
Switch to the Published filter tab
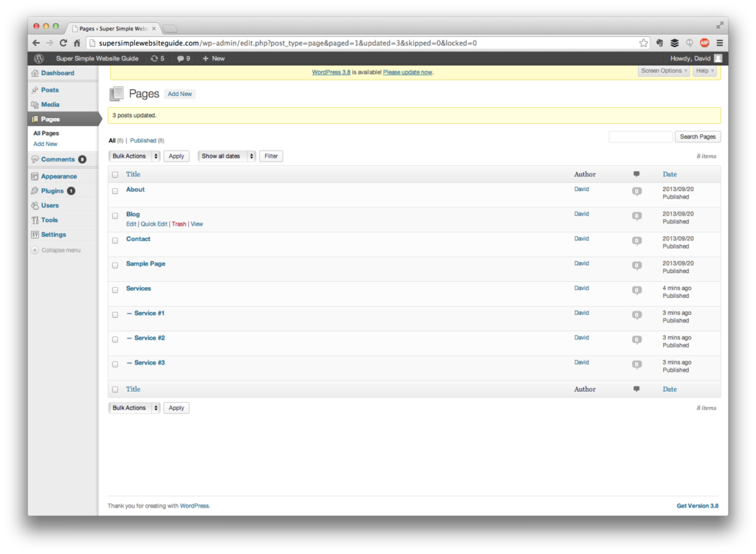[x=143, y=141]
